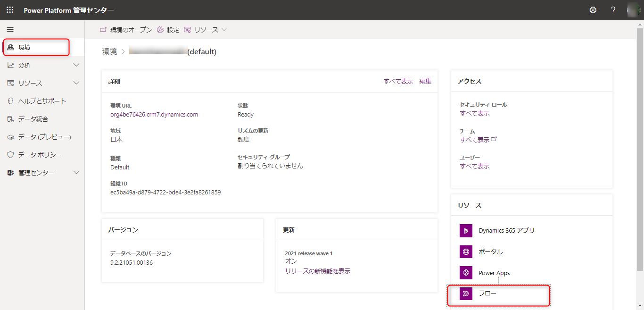Image resolution: width=644 pixels, height=310 pixels.
Task: Click the データ (プレビュー) cloud icon
Action: (x=10, y=137)
